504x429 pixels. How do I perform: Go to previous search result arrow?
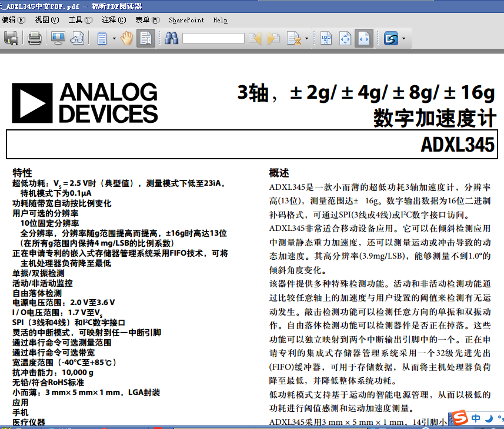click(x=255, y=39)
